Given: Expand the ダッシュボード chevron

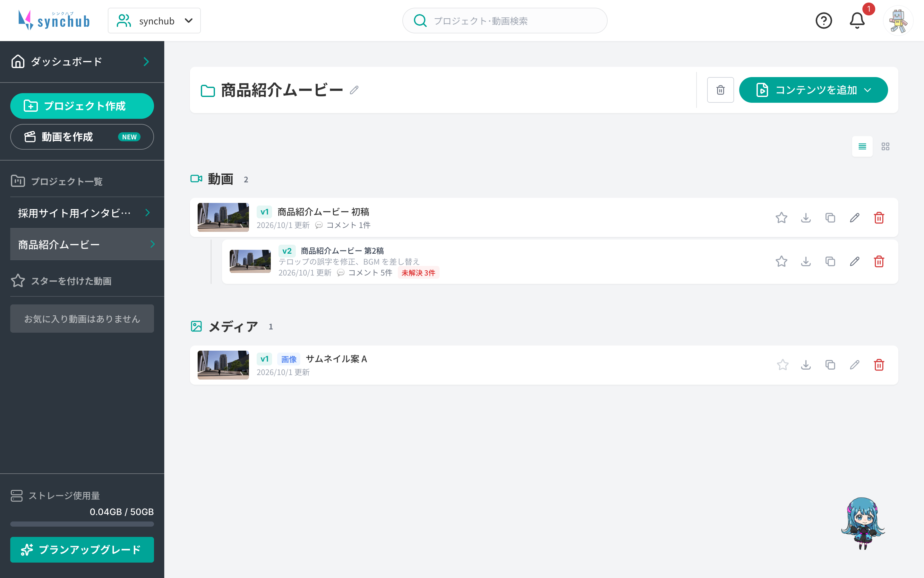Looking at the screenshot, I should coord(146,62).
